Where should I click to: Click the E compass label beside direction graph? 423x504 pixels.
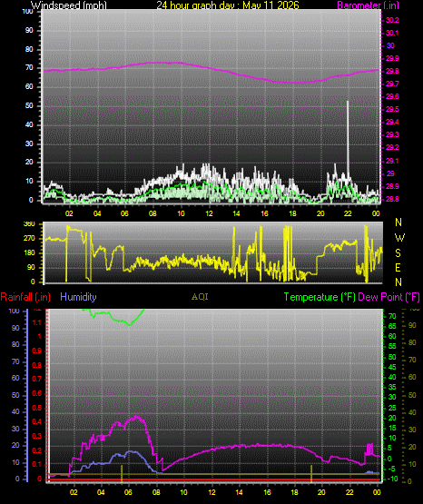(398, 267)
